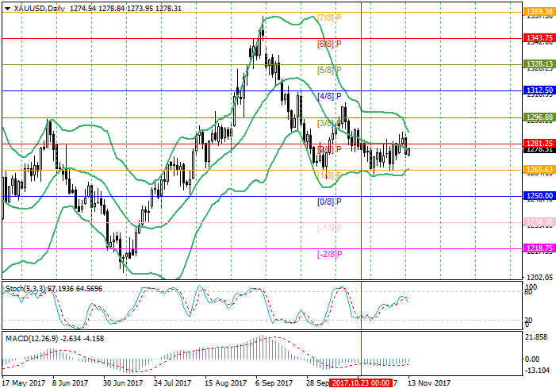556x392 pixels.
Task: Select the red 1343.75 price tag
Action: click(x=539, y=38)
